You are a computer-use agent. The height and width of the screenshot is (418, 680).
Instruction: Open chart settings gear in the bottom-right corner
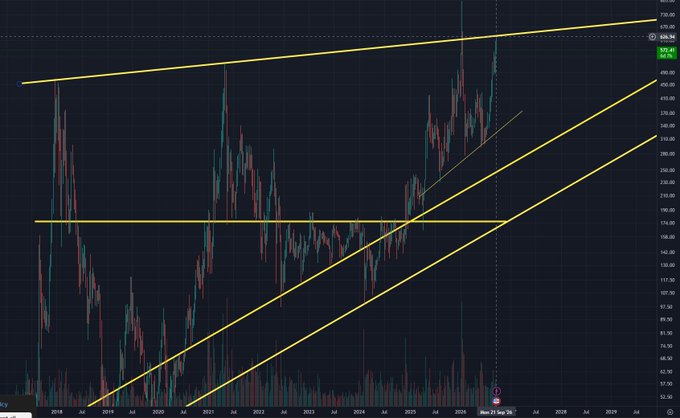pyautogui.click(x=670, y=412)
